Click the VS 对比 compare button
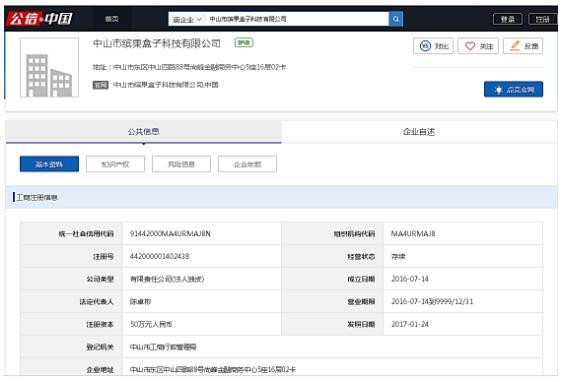The image size is (562, 382). pos(433,46)
